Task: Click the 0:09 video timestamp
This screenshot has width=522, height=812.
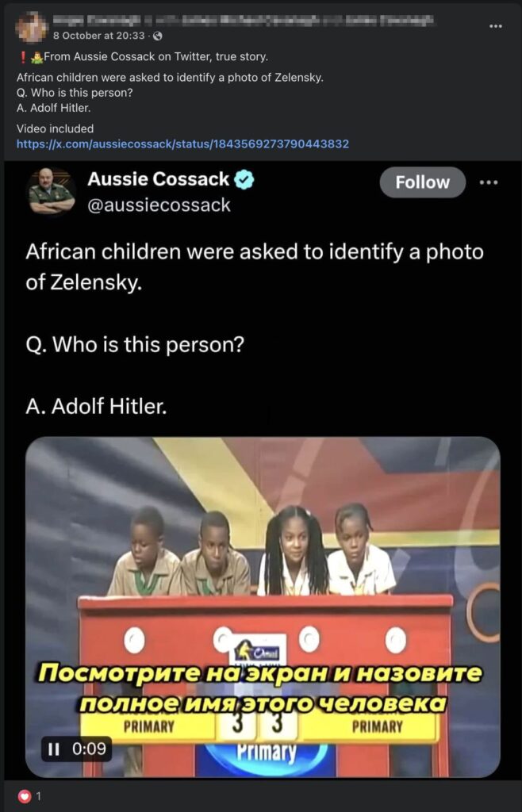Action: click(x=90, y=749)
